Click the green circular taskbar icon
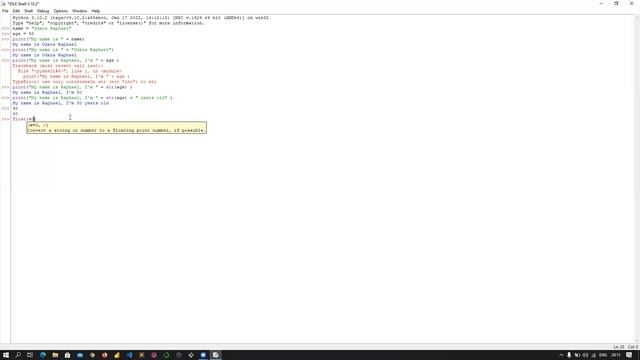This screenshot has height=360, width=640. (x=166, y=355)
